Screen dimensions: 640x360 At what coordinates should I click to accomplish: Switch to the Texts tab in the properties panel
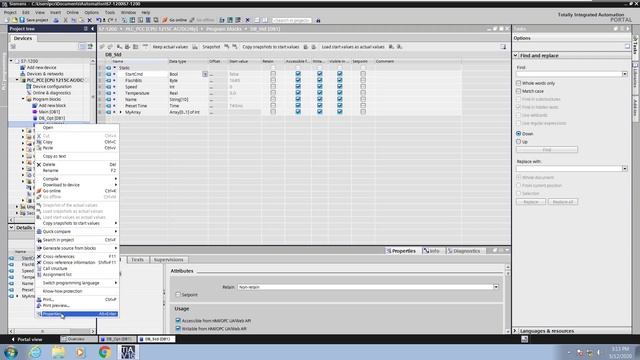point(137,260)
